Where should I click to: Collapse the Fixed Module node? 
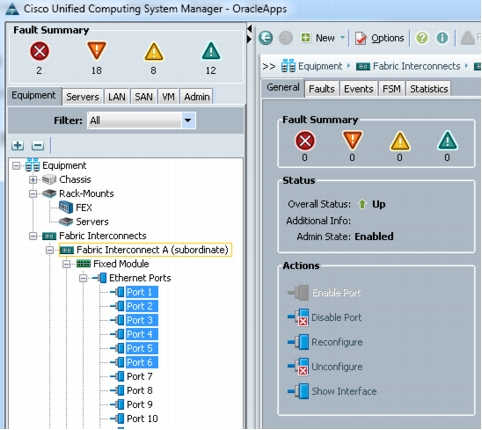coord(66,264)
